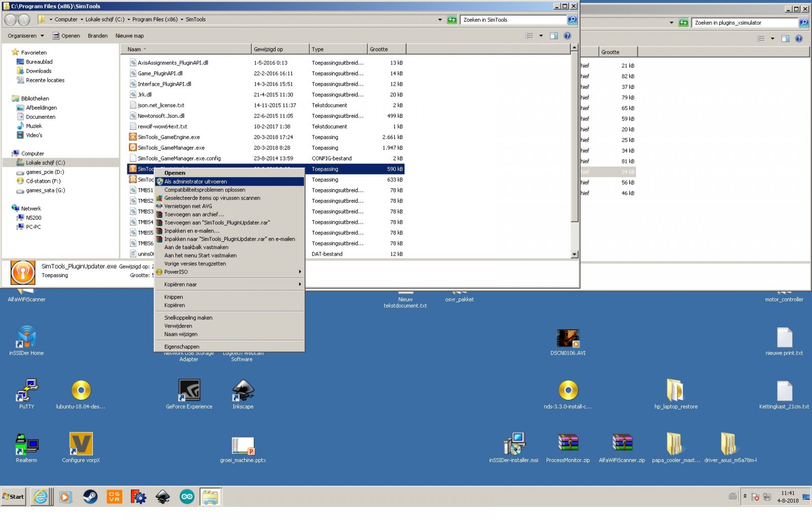Open the inSSIDer Home desktop icon
This screenshot has height=519, width=812.
(26, 340)
